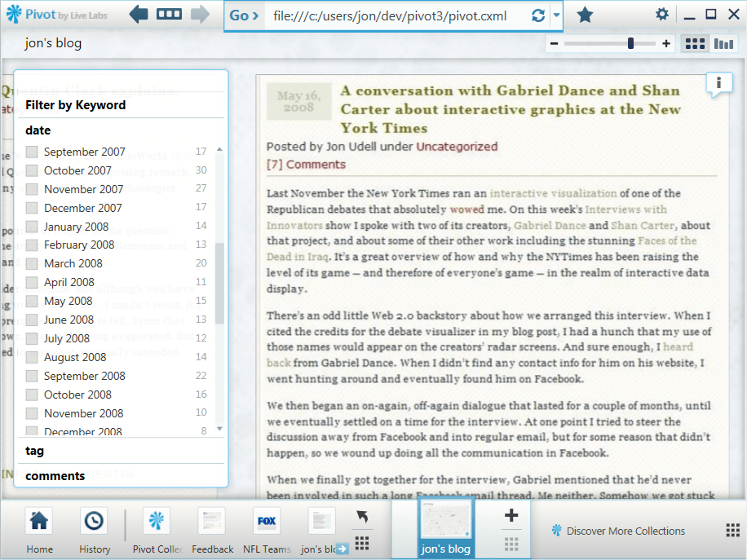Click the URL field with pivot.cxml
Viewport: 747px width, 560px height.
(x=390, y=15)
